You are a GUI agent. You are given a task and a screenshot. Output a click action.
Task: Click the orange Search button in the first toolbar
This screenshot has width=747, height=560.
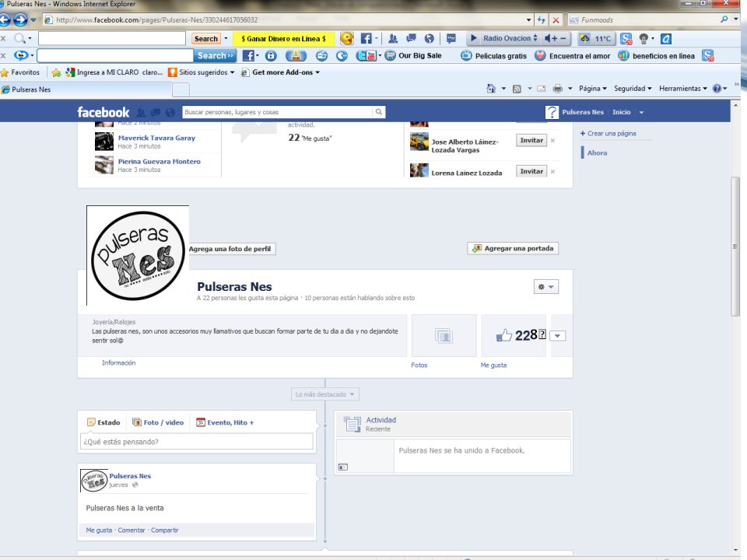click(205, 39)
